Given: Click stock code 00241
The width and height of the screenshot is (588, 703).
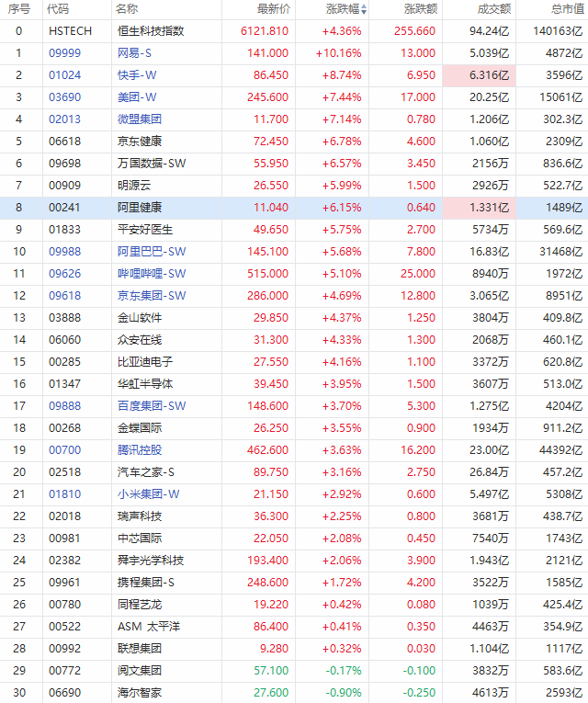Looking at the screenshot, I should click(x=64, y=207).
